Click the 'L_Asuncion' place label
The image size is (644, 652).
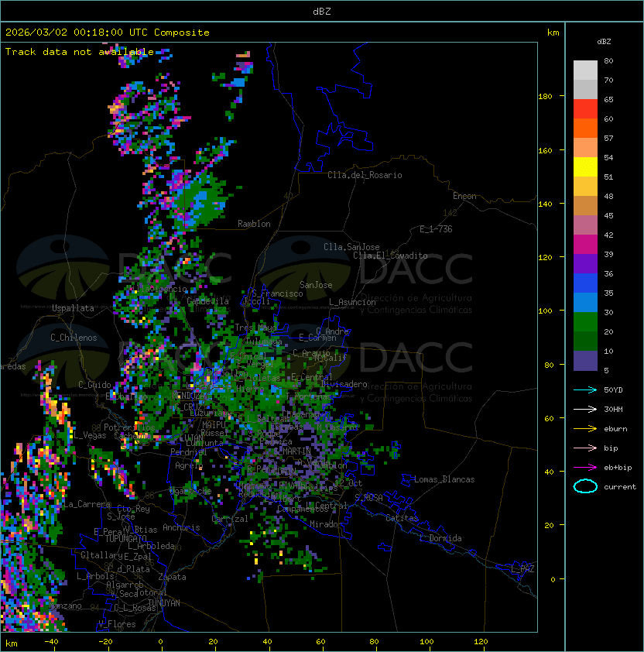tap(352, 302)
